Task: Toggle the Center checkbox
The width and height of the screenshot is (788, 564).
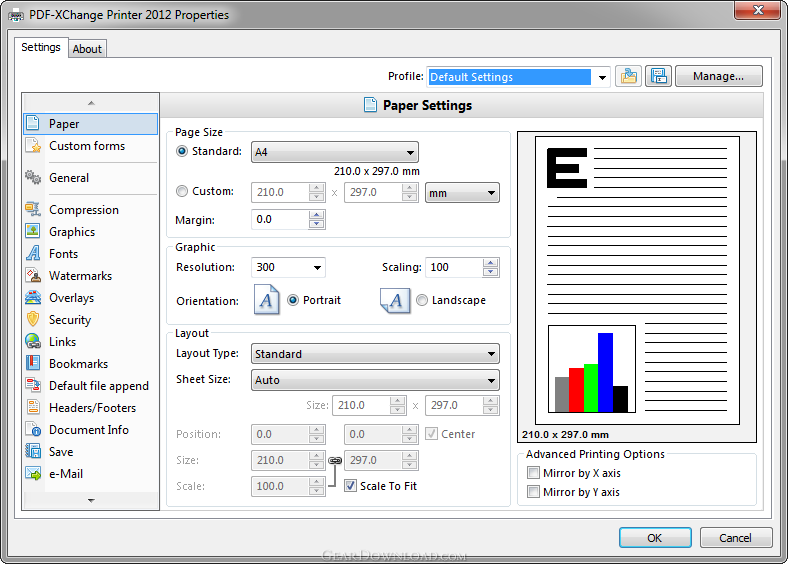Action: (431, 434)
